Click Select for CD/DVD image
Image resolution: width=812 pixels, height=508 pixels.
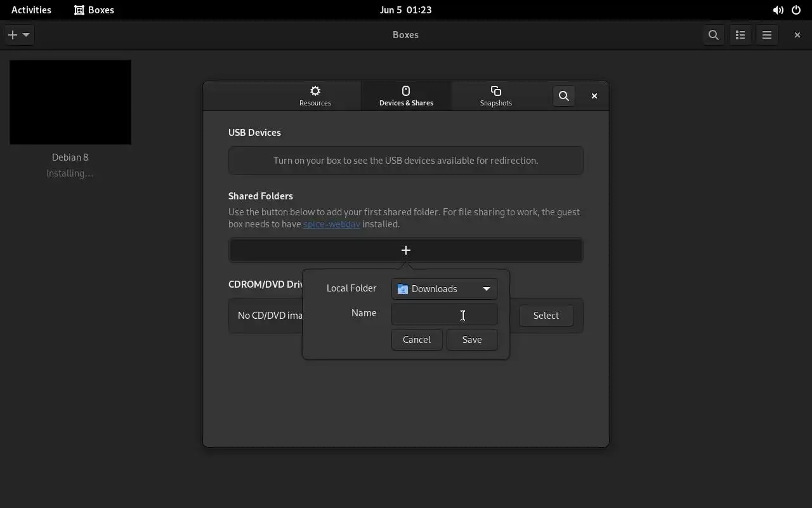coord(546,316)
